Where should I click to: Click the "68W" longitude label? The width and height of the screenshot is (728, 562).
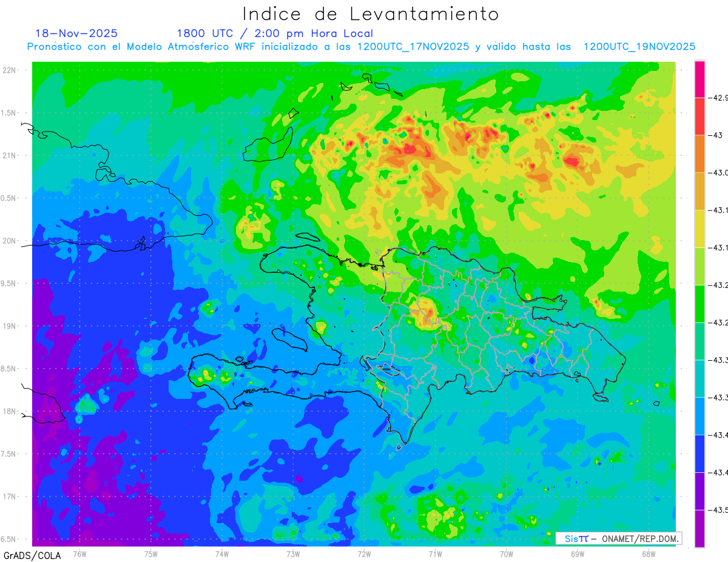coord(649,553)
